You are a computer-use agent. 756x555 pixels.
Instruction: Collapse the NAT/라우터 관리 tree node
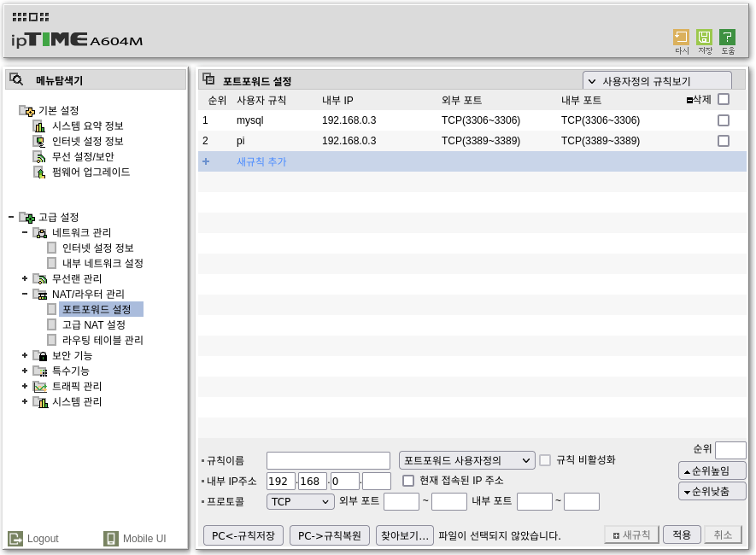tap(25, 294)
